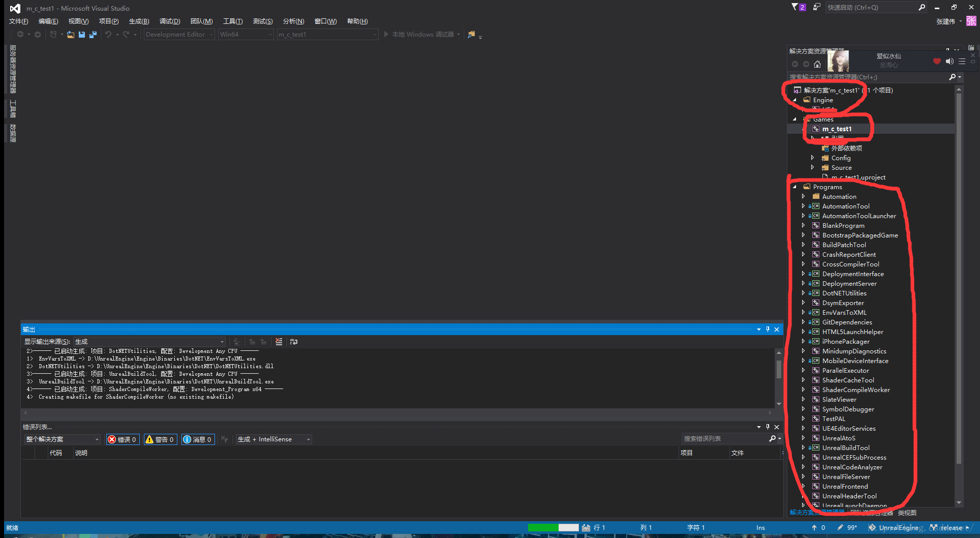
Task: Click the pin icon of the Output panel
Action: 768,330
